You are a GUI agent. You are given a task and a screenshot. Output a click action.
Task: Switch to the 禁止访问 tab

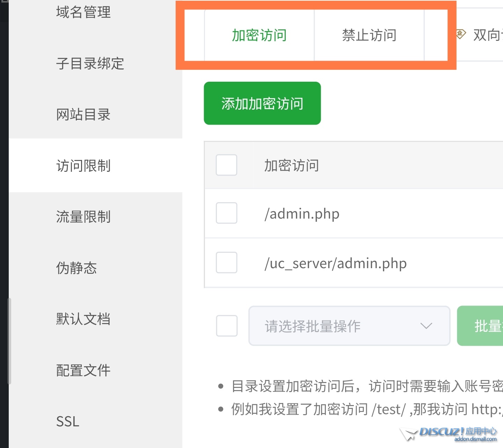369,35
